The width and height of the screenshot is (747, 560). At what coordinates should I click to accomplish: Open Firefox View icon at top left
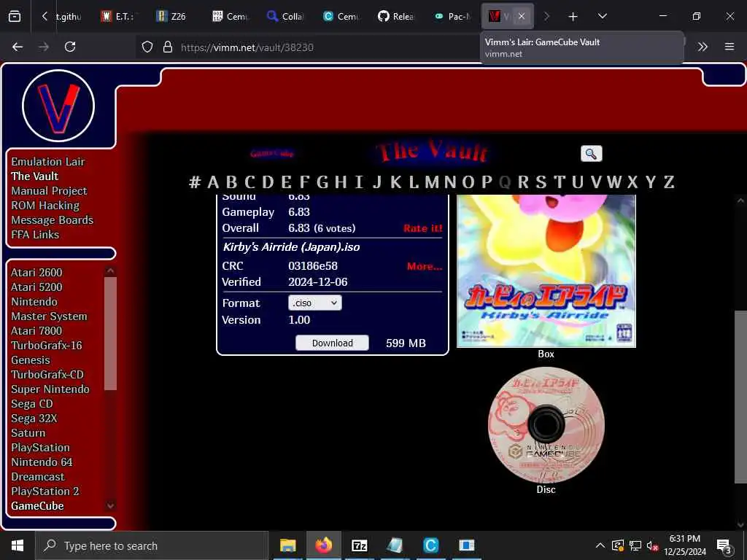click(x=15, y=16)
